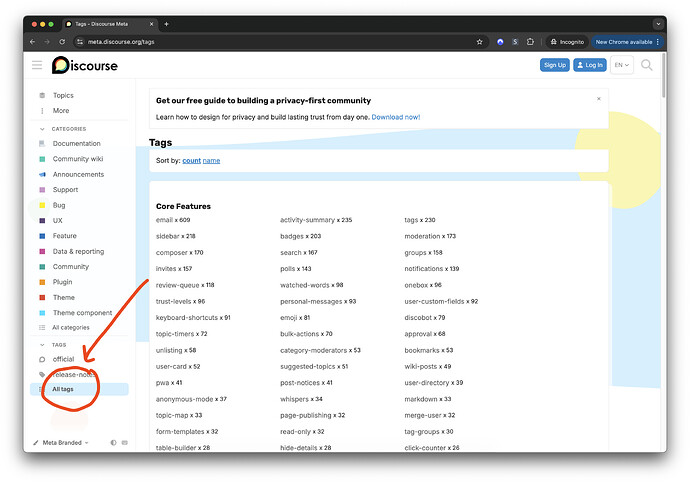Open the email tag
690x483 pixels.
164,220
